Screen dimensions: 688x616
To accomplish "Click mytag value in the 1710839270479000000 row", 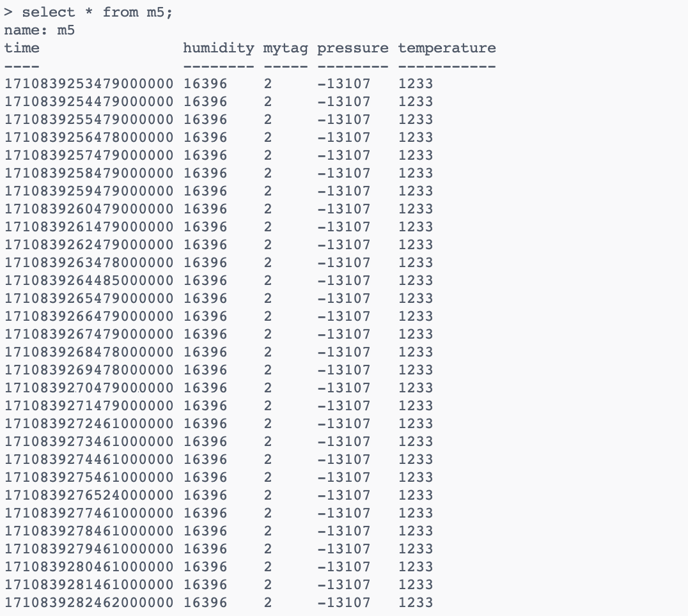I will [268, 388].
